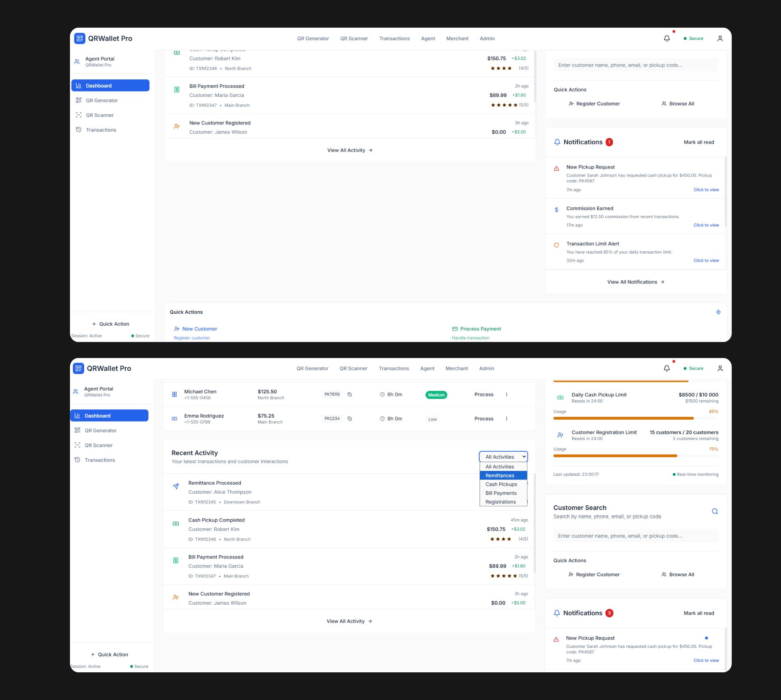Image resolution: width=781 pixels, height=700 pixels.
Task: Click the lightning bolt icon in Quick Actions
Action: [718, 312]
